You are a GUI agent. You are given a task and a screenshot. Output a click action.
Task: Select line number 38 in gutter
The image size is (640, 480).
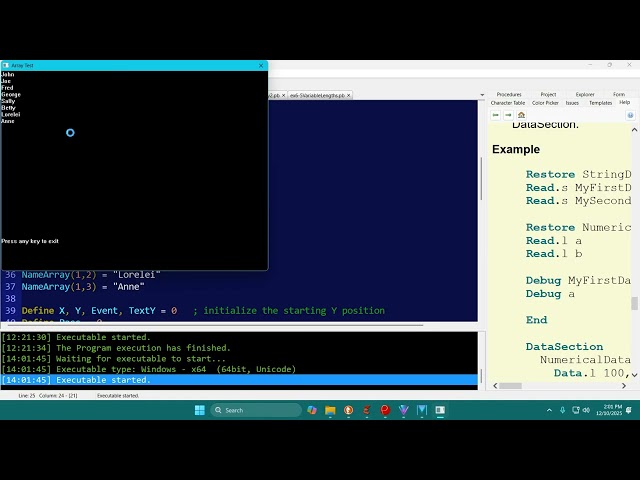pos(10,298)
